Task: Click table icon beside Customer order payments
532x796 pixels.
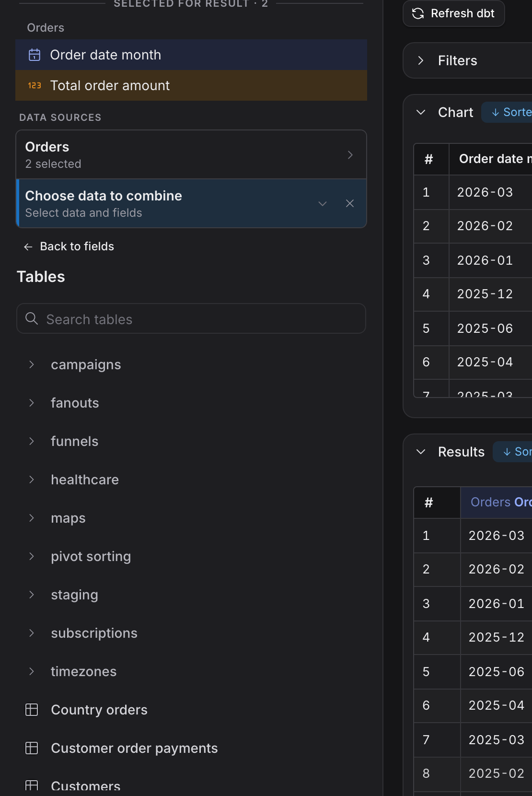Action: 32,748
